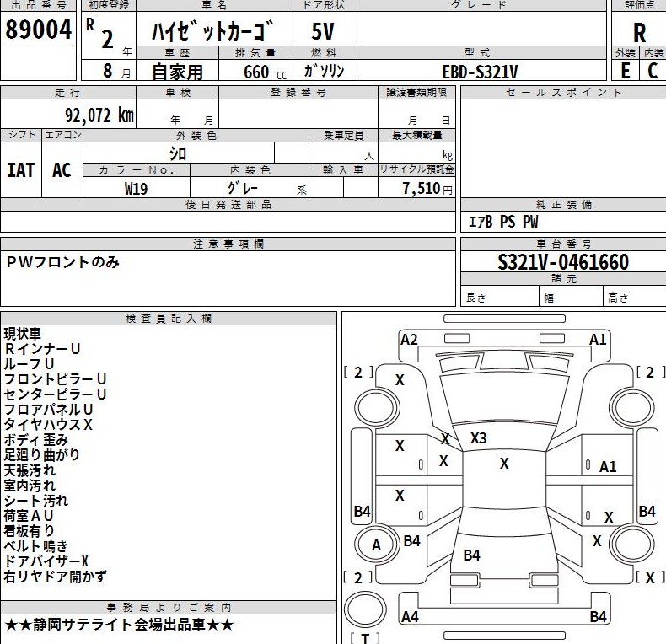Click the 長さ dimension label

pyautogui.click(x=475, y=298)
